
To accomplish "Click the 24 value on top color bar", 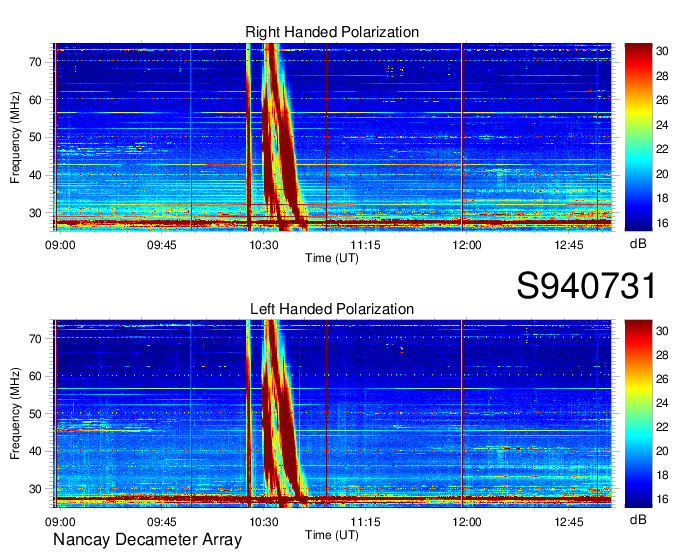I will pyautogui.click(x=662, y=125).
